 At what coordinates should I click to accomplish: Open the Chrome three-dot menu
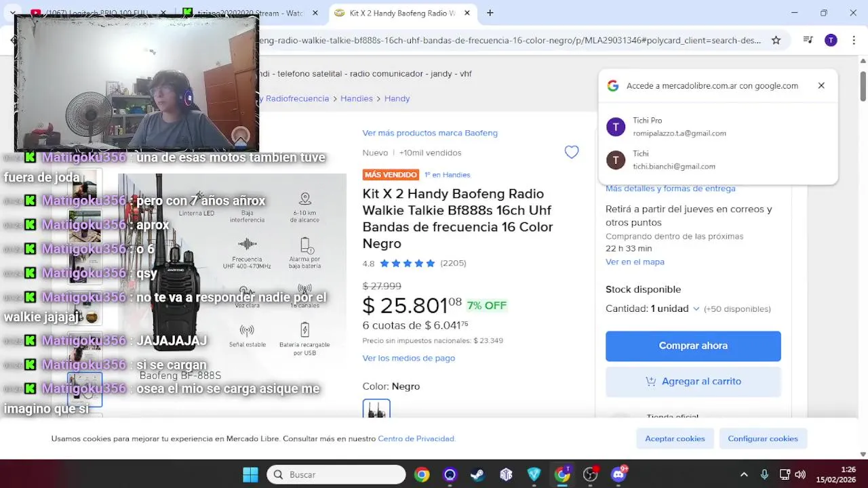pos(853,40)
